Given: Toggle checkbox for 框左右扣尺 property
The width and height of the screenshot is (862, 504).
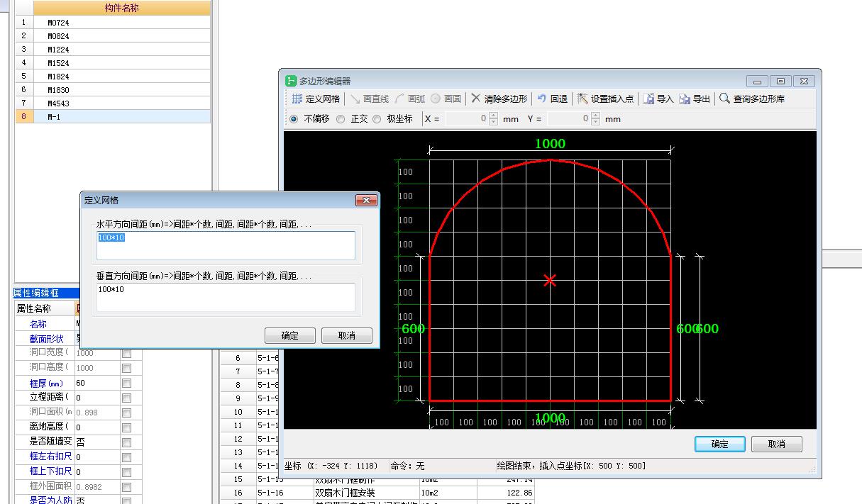Looking at the screenshot, I should [126, 457].
